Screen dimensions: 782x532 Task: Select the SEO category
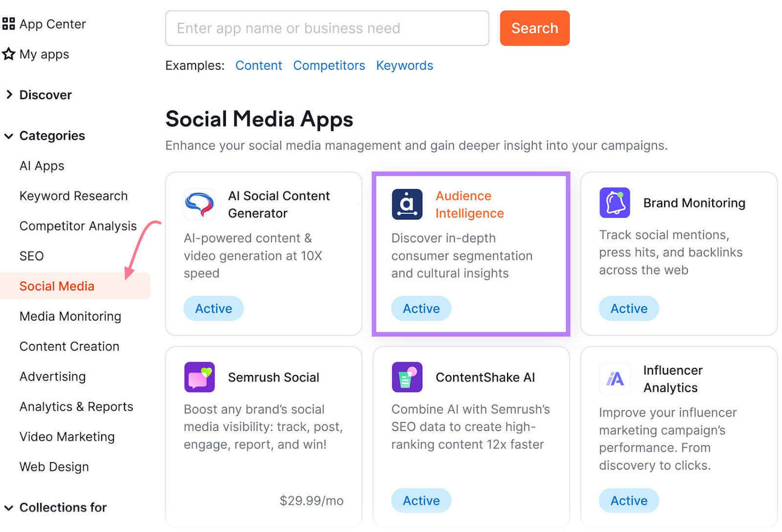click(31, 255)
